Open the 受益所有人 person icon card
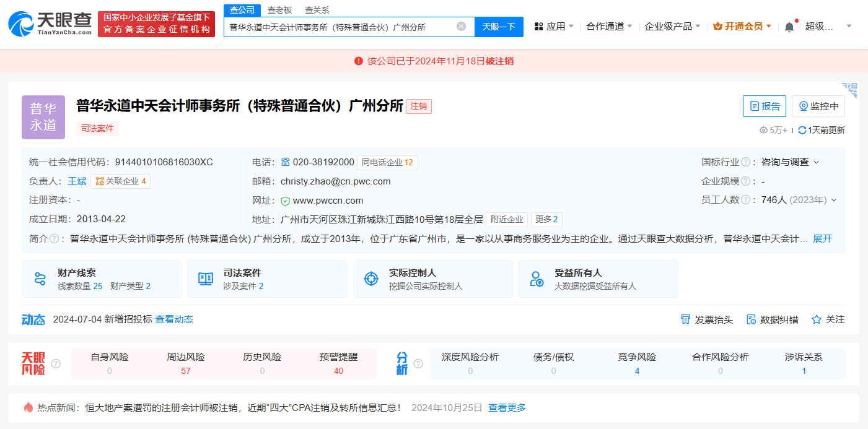The image size is (868, 429). point(537,279)
